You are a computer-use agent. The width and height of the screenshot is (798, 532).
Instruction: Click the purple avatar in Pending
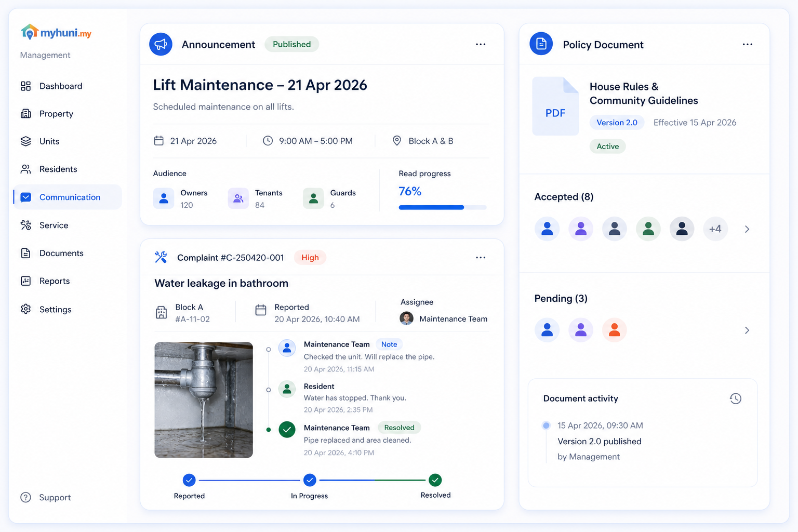coord(581,330)
